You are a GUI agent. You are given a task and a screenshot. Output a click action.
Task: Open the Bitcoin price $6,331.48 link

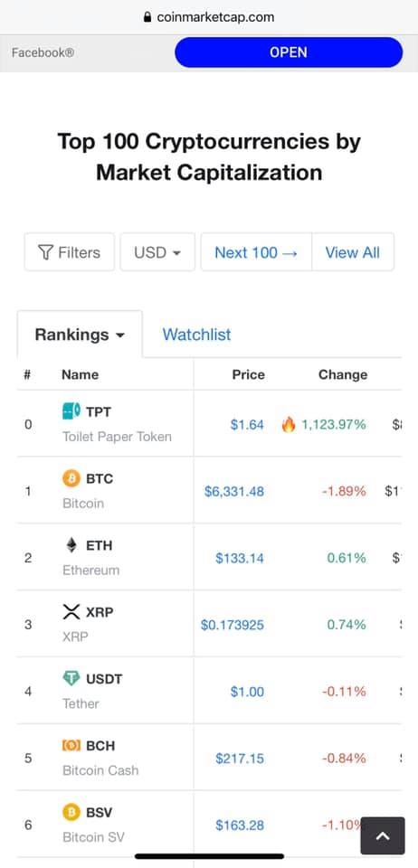tap(234, 492)
